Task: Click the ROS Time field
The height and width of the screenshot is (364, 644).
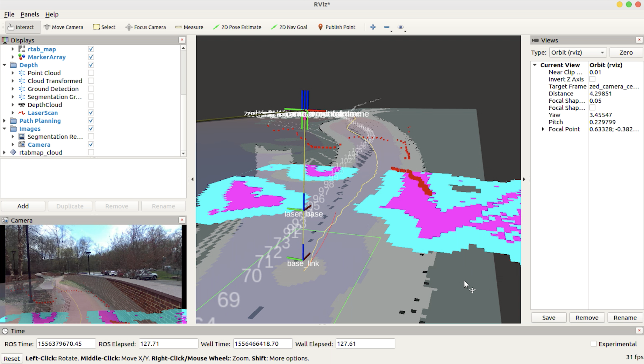Action: click(x=66, y=344)
